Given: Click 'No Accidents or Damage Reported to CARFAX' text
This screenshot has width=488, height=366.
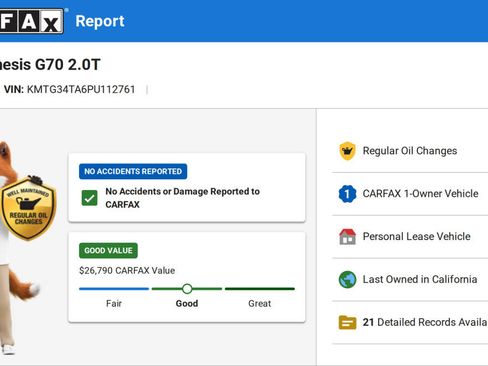Looking at the screenshot, I should [x=183, y=198].
